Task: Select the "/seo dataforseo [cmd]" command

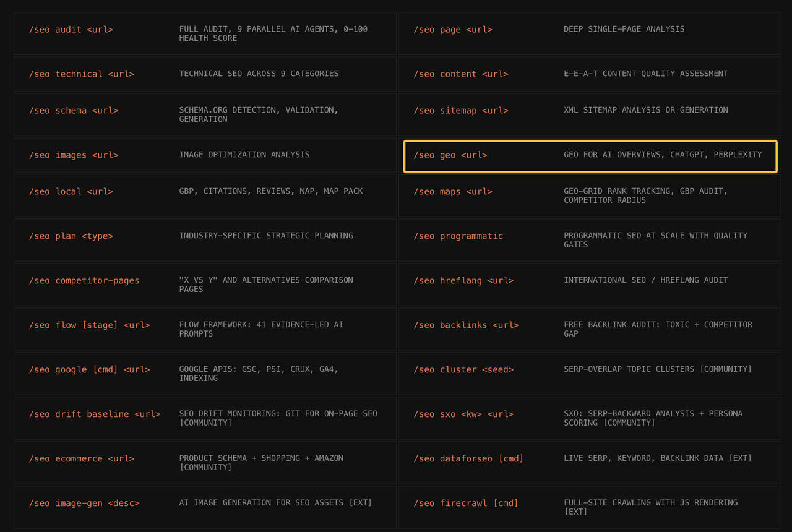Action: (x=468, y=459)
